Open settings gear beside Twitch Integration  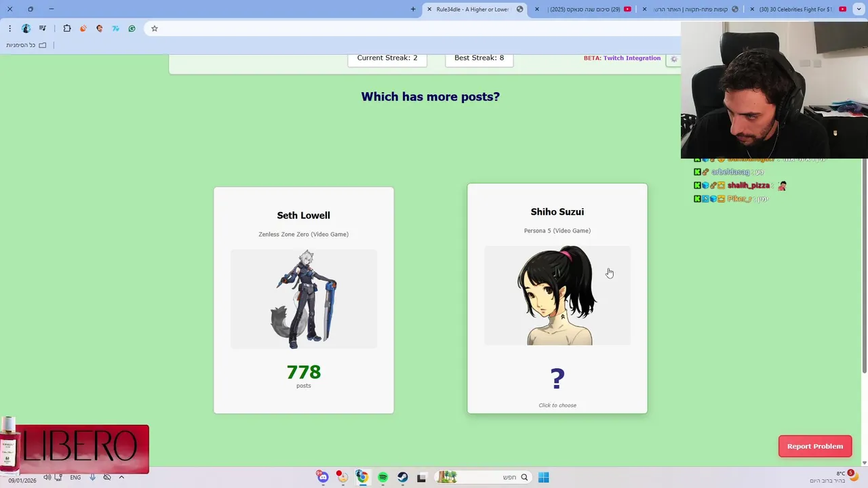[673, 59]
